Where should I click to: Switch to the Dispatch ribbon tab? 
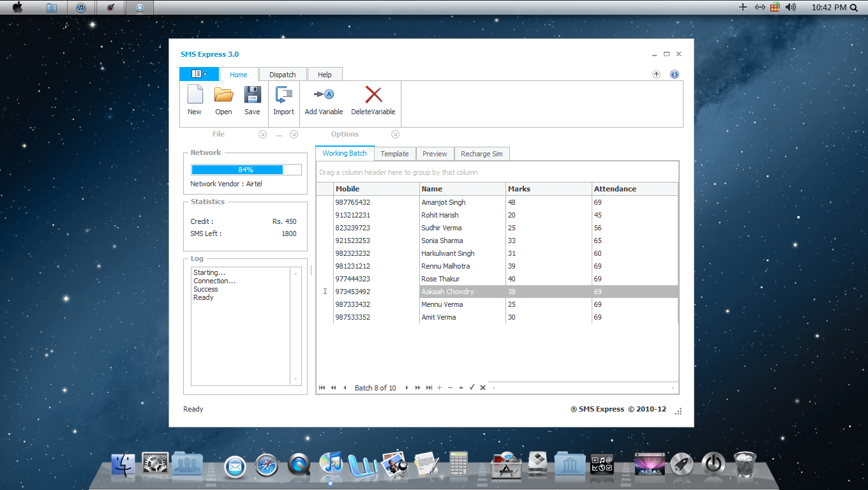282,75
